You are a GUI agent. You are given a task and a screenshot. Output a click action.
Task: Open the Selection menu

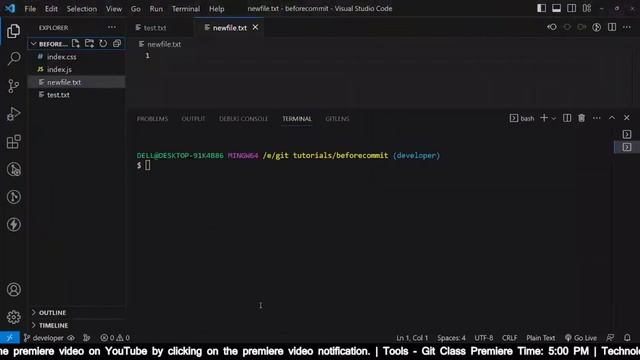[x=82, y=9]
